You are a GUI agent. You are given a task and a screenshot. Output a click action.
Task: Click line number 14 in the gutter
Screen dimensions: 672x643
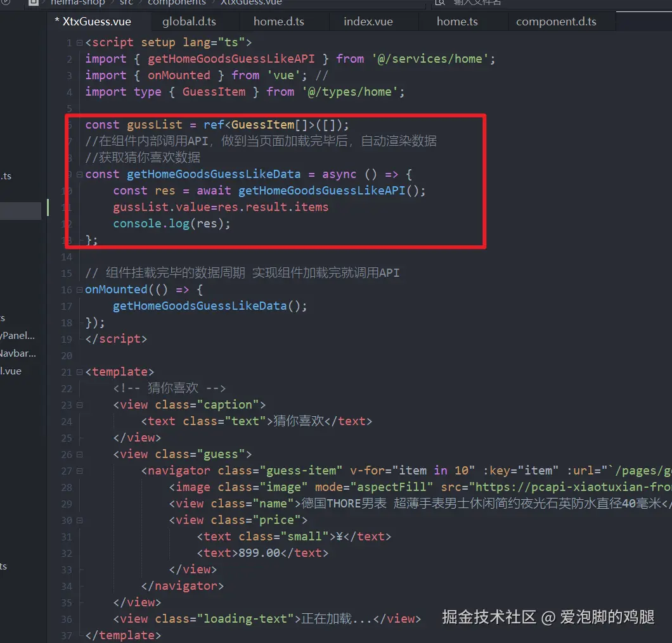[67, 257]
